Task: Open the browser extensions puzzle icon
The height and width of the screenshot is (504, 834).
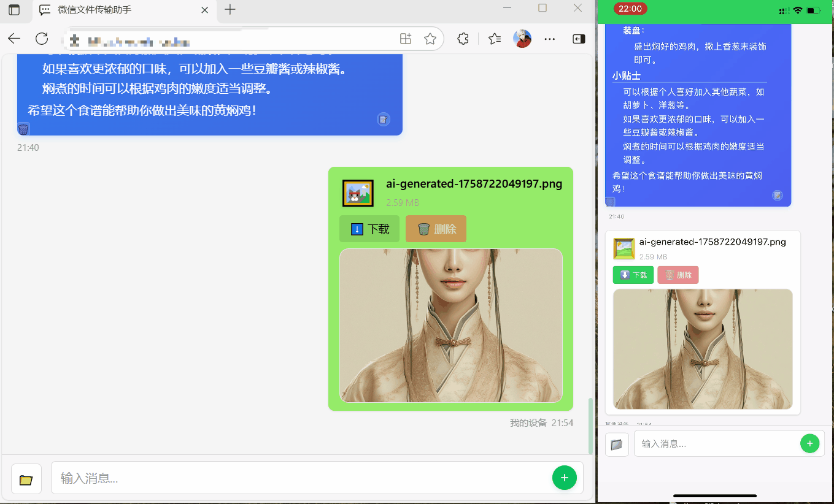Action: [463, 39]
